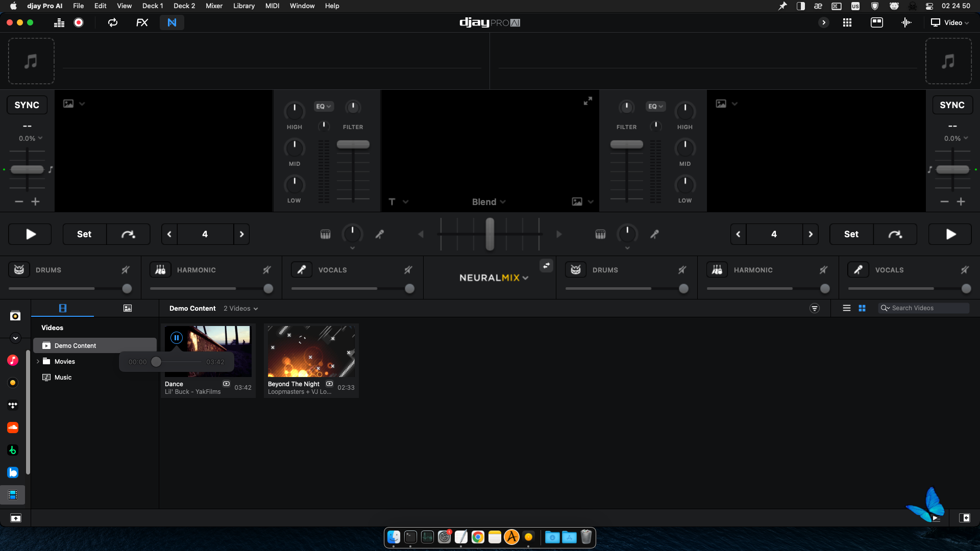
Task: Open Deck 1 EQ mode dropdown
Action: 324,106
